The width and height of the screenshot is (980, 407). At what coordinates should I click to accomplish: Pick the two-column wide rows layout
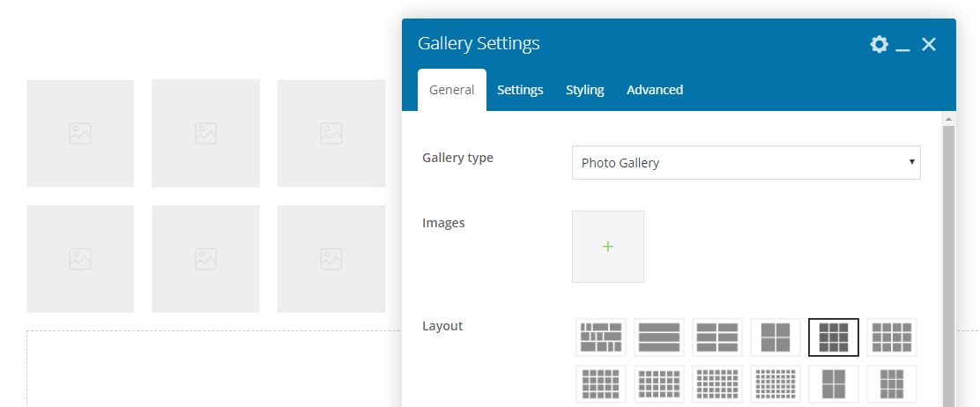point(716,337)
